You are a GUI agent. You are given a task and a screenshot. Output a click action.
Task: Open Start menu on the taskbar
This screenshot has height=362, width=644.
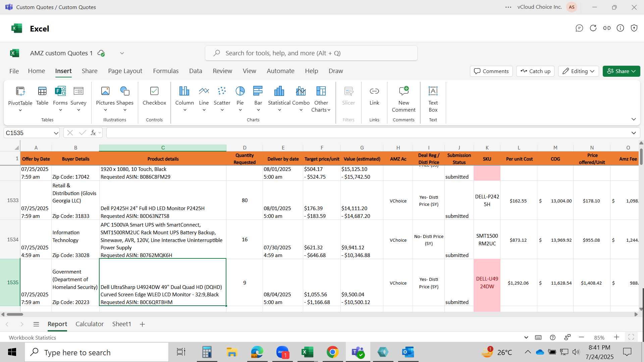tap(12, 352)
